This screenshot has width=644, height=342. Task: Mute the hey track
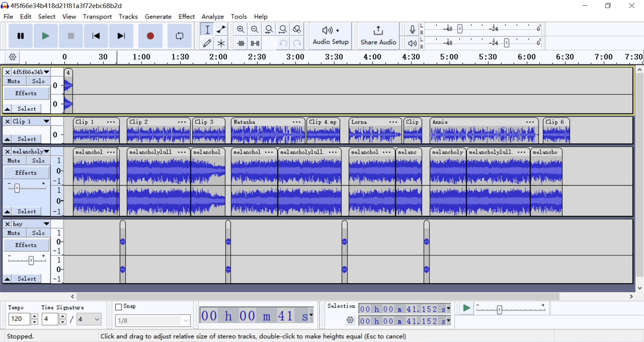[14, 233]
